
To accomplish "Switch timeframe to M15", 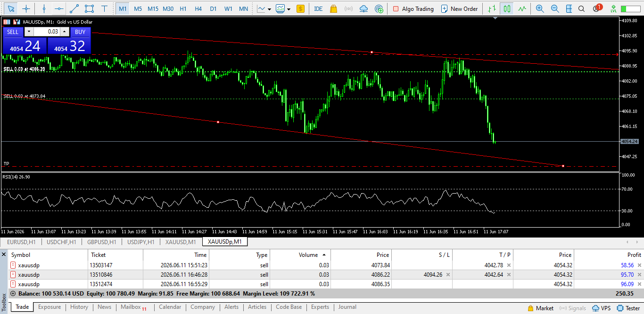I will 153,8.
